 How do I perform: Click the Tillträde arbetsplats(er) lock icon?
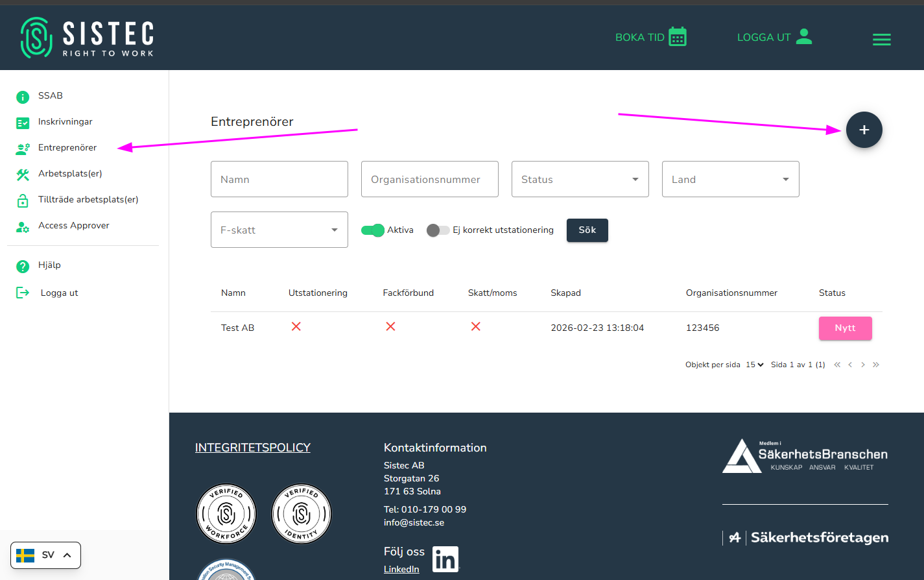tap(23, 200)
